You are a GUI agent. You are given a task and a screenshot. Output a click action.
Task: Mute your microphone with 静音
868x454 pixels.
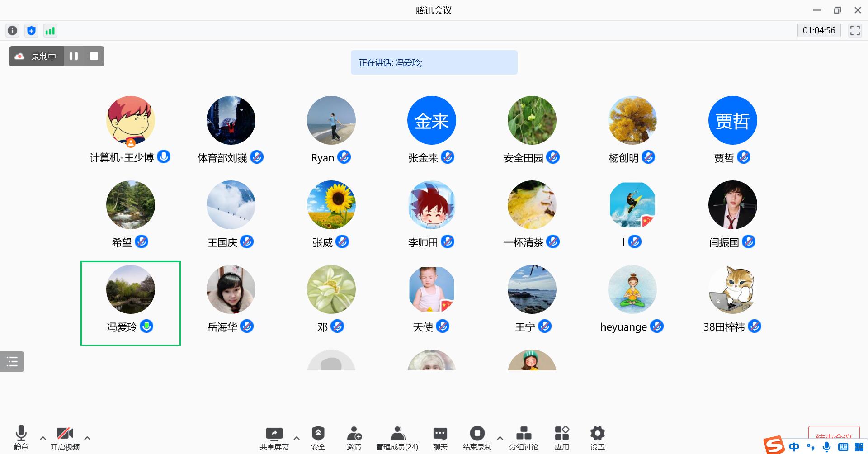tap(21, 437)
